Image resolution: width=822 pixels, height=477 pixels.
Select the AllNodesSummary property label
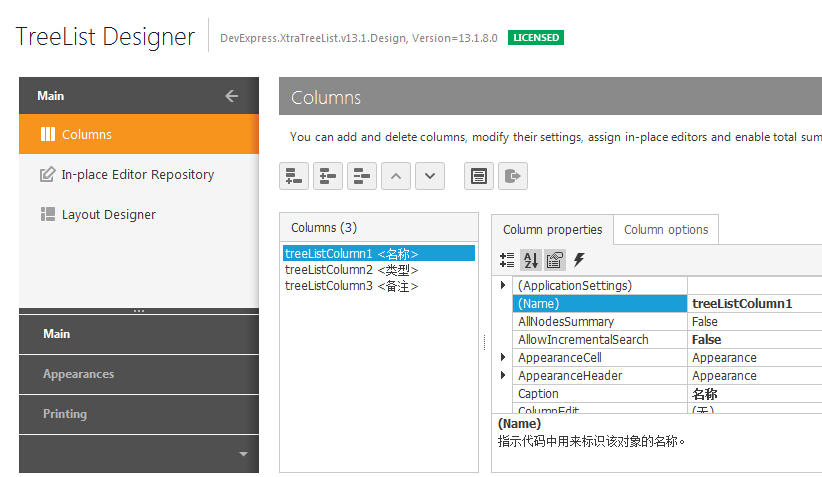click(x=600, y=321)
